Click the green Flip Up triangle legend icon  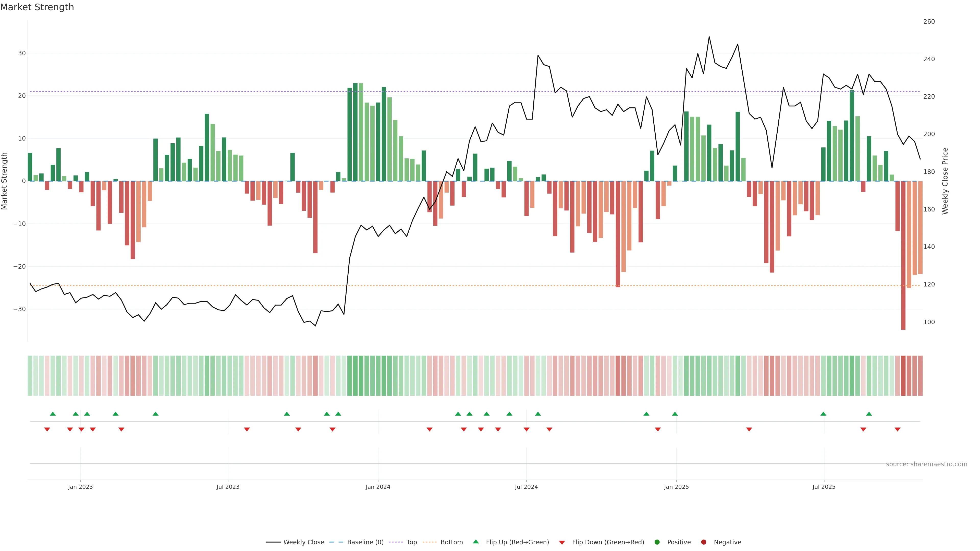pyautogui.click(x=475, y=542)
